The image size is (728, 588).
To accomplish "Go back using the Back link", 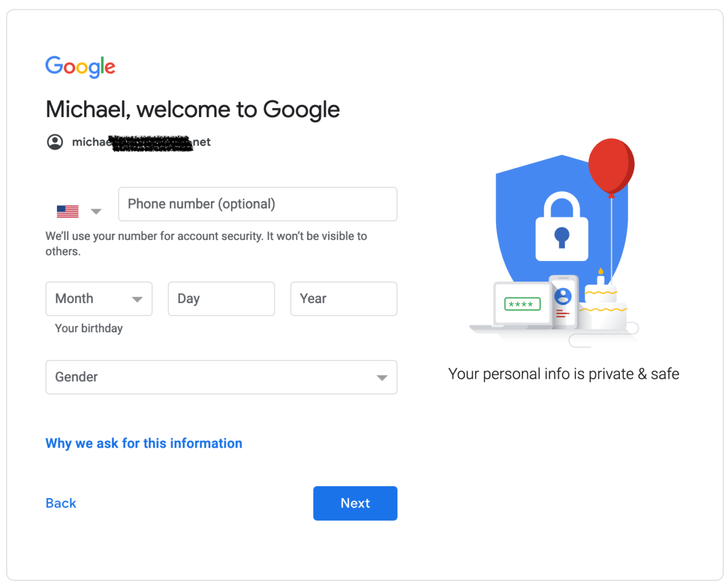I will [x=60, y=503].
